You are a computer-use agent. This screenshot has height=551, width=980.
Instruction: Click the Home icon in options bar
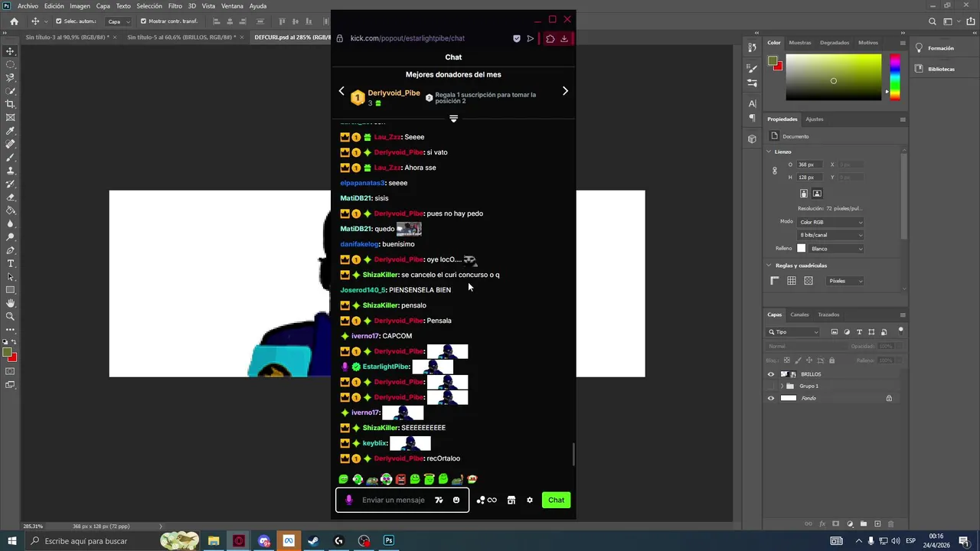(14, 21)
